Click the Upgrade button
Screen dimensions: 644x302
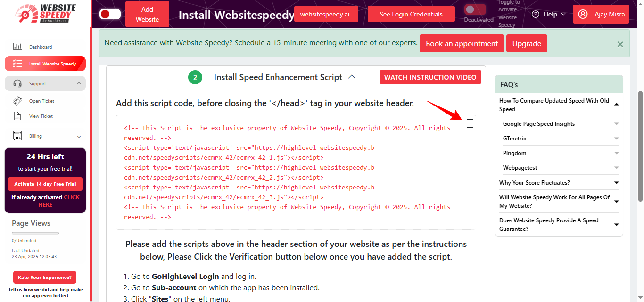point(527,43)
